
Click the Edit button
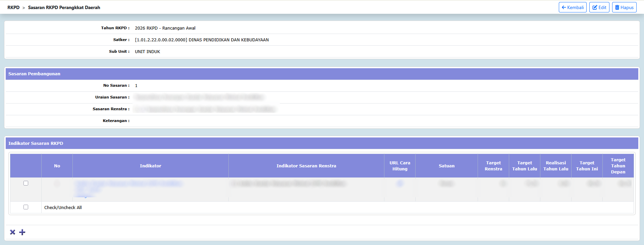point(599,7)
